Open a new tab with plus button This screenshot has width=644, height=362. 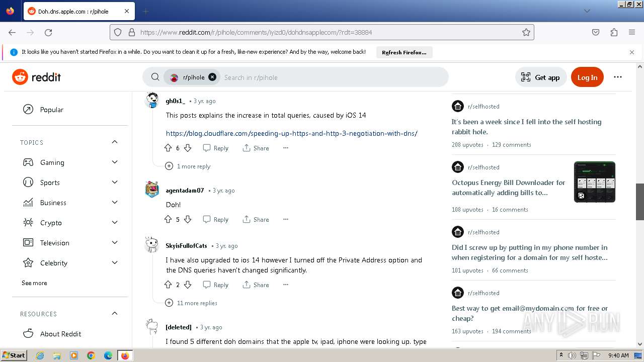[145, 11]
